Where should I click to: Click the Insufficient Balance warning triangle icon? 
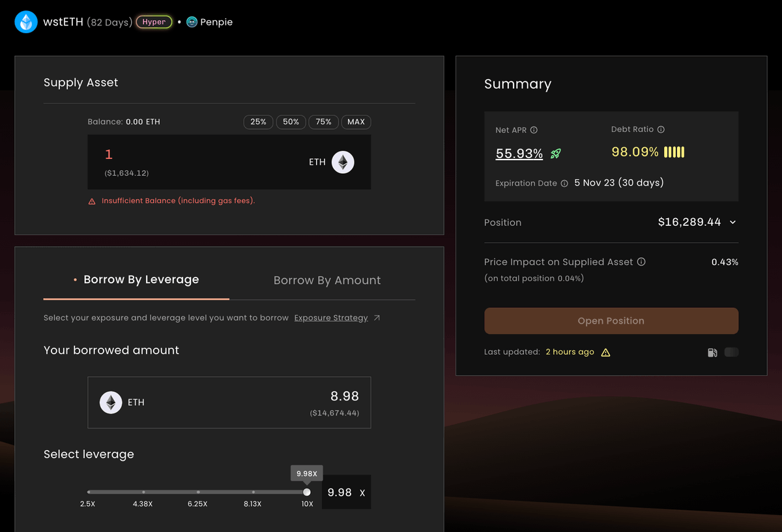pyautogui.click(x=92, y=201)
